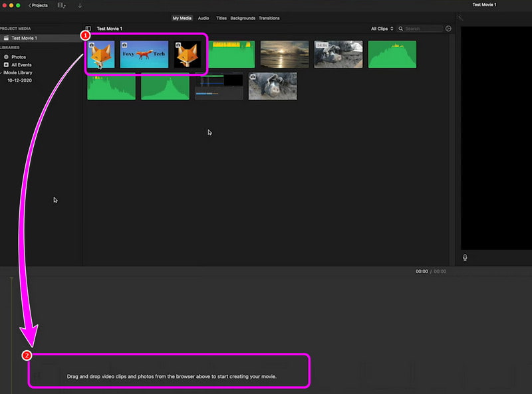This screenshot has height=394, width=532.
Task: Click the media import (down arrow) icon
Action: [80, 5]
